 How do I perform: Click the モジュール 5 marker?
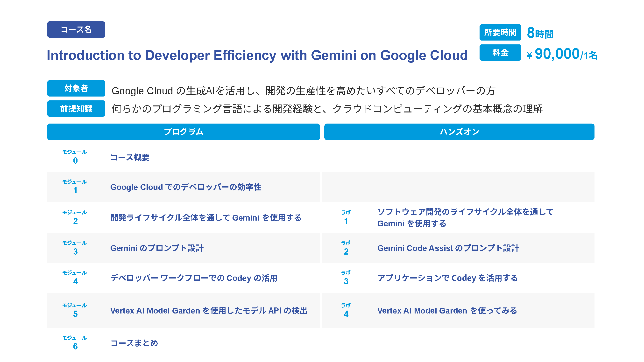point(75,310)
